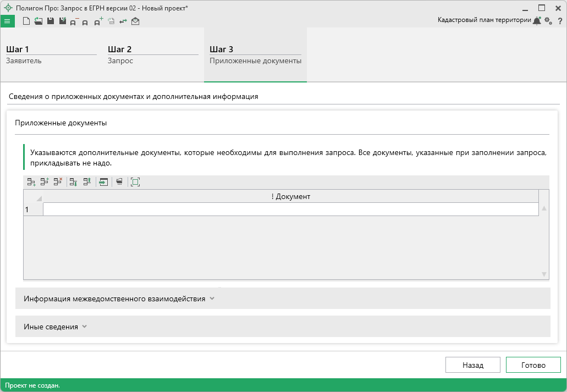The height and width of the screenshot is (392, 567).
Task: Open notifications bell icon
Action: click(537, 21)
